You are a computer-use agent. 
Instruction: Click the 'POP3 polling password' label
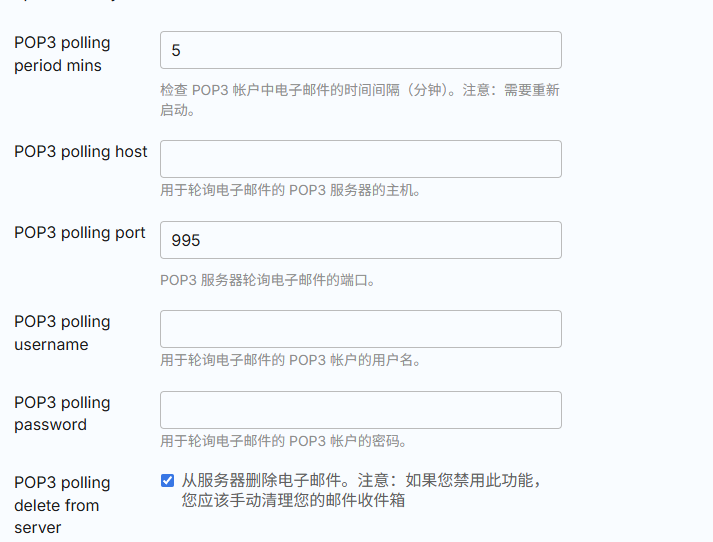62,413
